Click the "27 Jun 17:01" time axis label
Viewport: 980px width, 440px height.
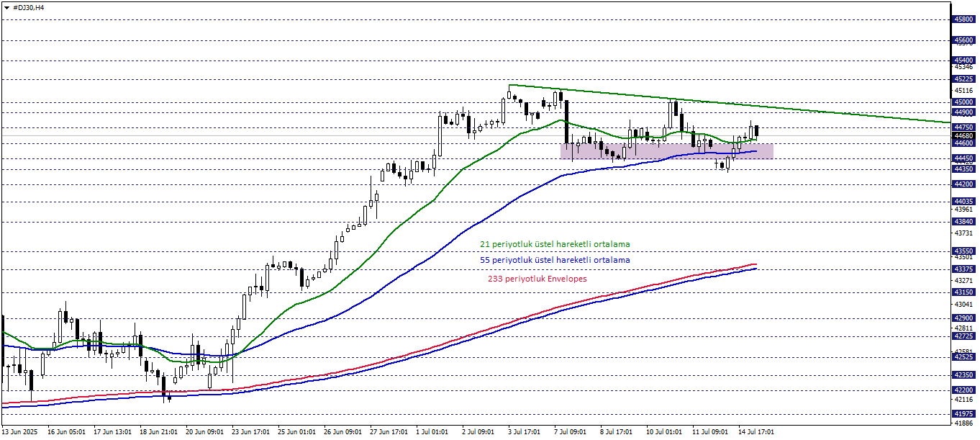[389, 432]
